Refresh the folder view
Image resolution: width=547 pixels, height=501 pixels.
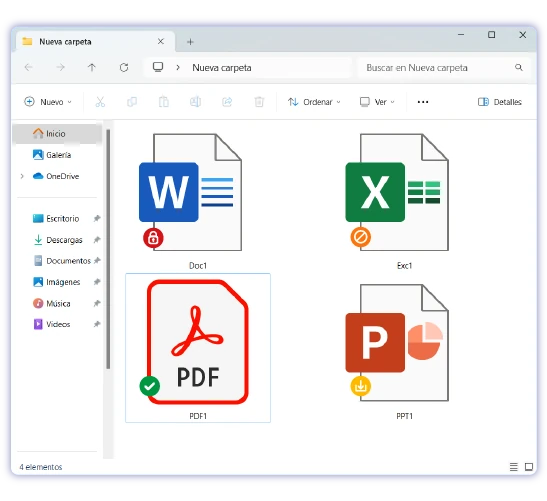coord(124,67)
